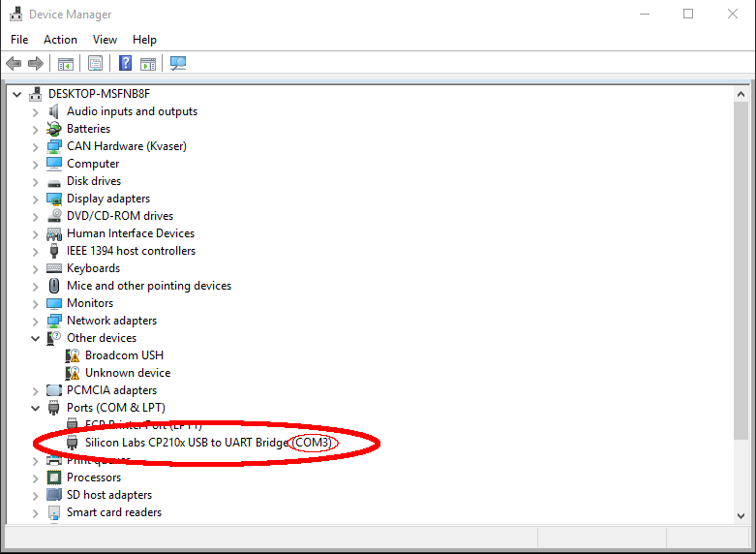Click the Audio inputs speaker icon

tap(54, 111)
